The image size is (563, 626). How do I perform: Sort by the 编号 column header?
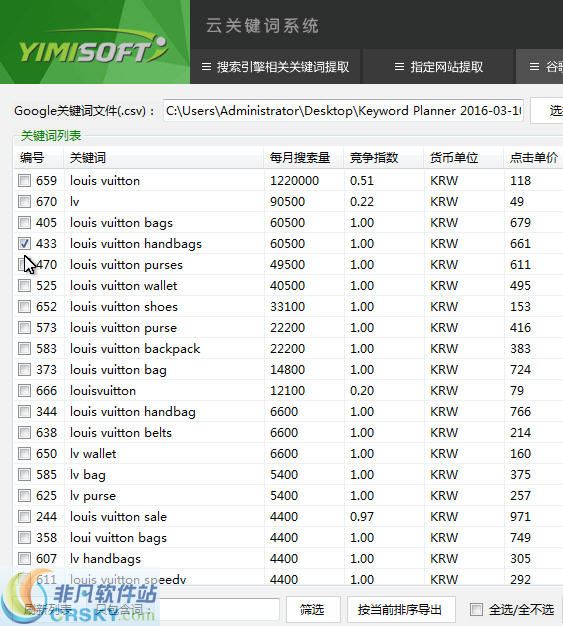[32, 158]
